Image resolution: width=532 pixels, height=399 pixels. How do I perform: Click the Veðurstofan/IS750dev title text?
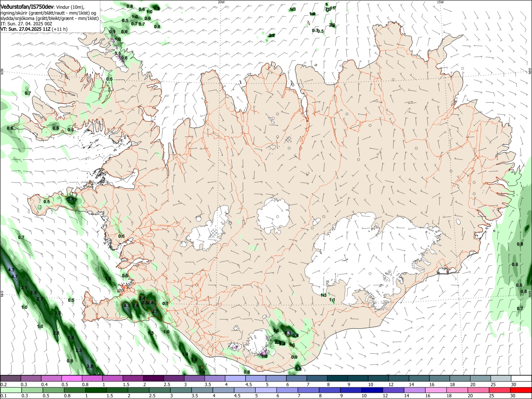click(x=27, y=7)
